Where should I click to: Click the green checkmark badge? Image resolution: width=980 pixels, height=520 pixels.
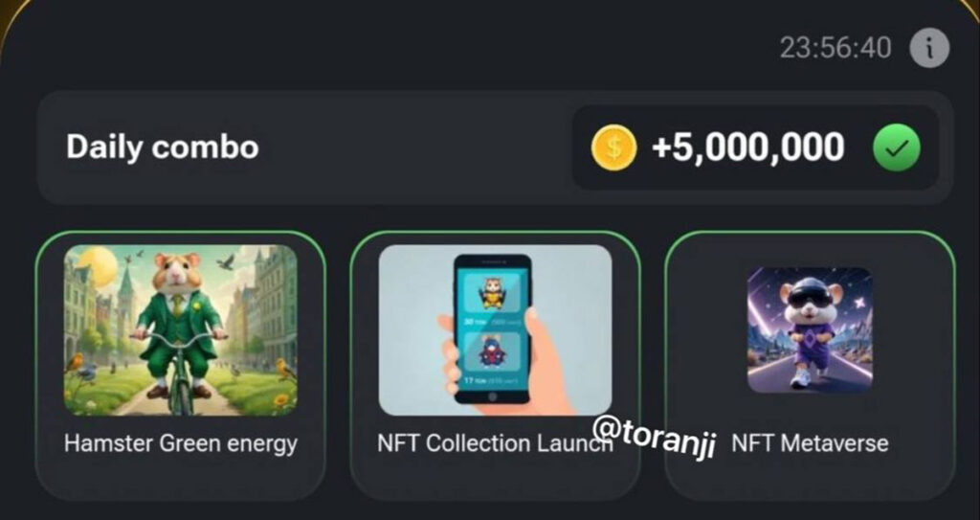896,147
